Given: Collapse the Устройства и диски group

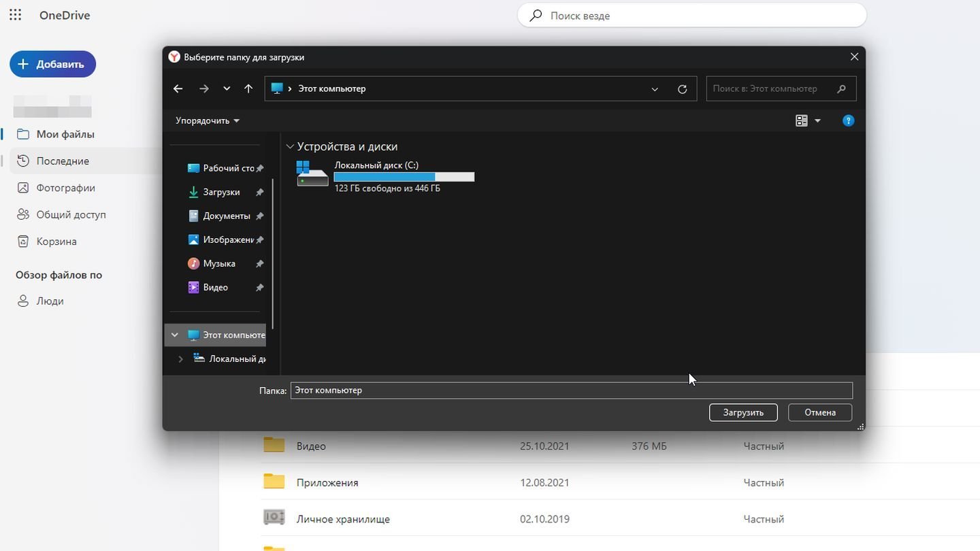Looking at the screenshot, I should (x=290, y=146).
